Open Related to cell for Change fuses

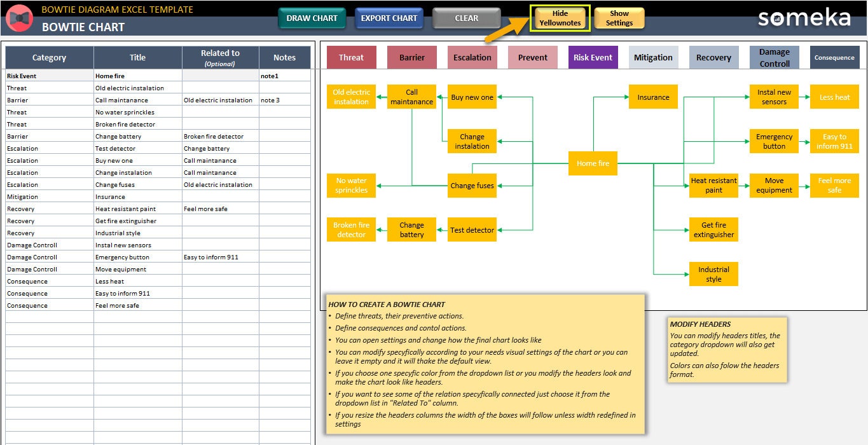click(x=221, y=185)
